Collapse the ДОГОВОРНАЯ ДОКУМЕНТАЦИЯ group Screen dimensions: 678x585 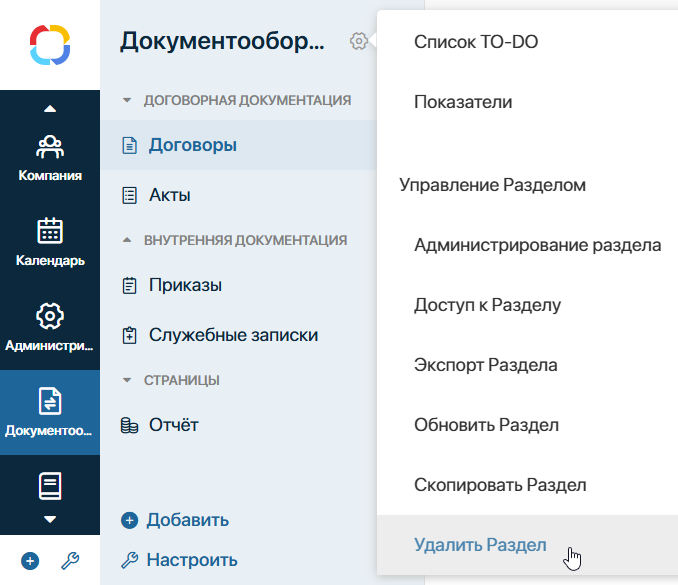127,100
